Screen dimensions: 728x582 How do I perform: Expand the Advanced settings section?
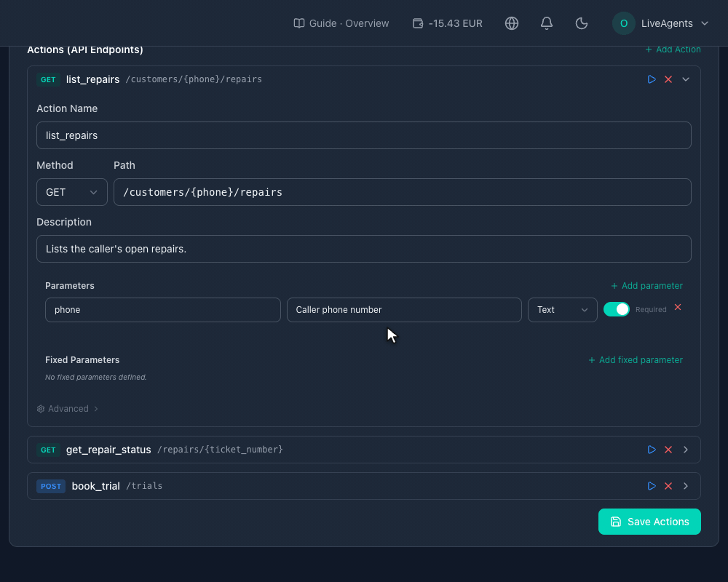(68, 409)
